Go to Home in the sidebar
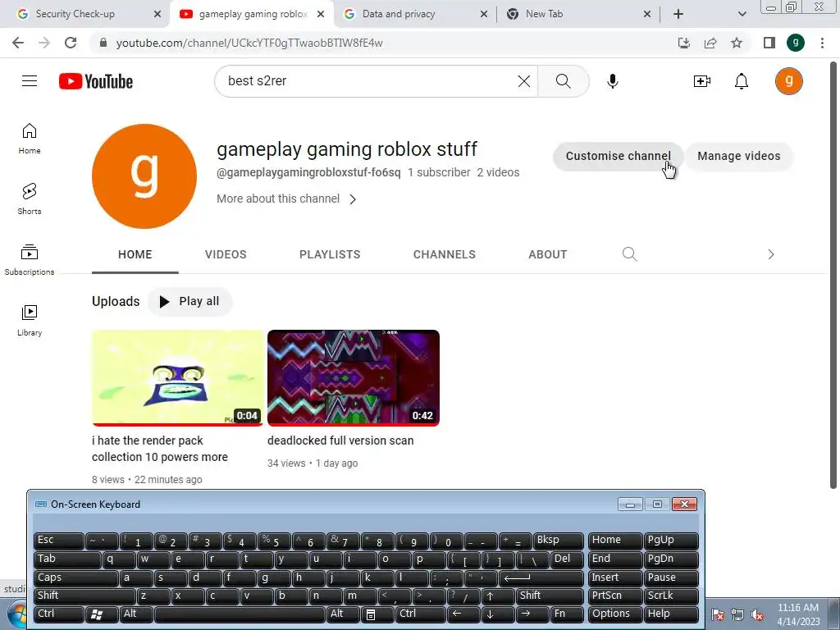The width and height of the screenshot is (840, 630). [30, 138]
